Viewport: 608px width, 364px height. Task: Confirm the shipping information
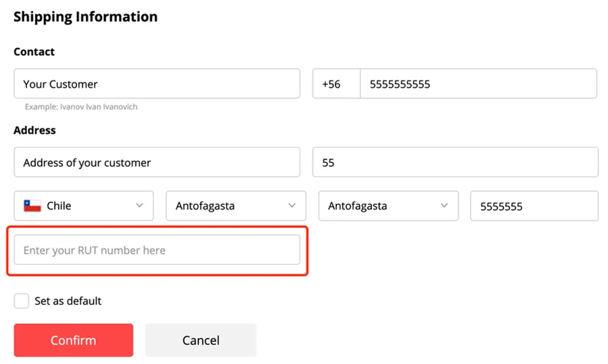[x=74, y=340]
